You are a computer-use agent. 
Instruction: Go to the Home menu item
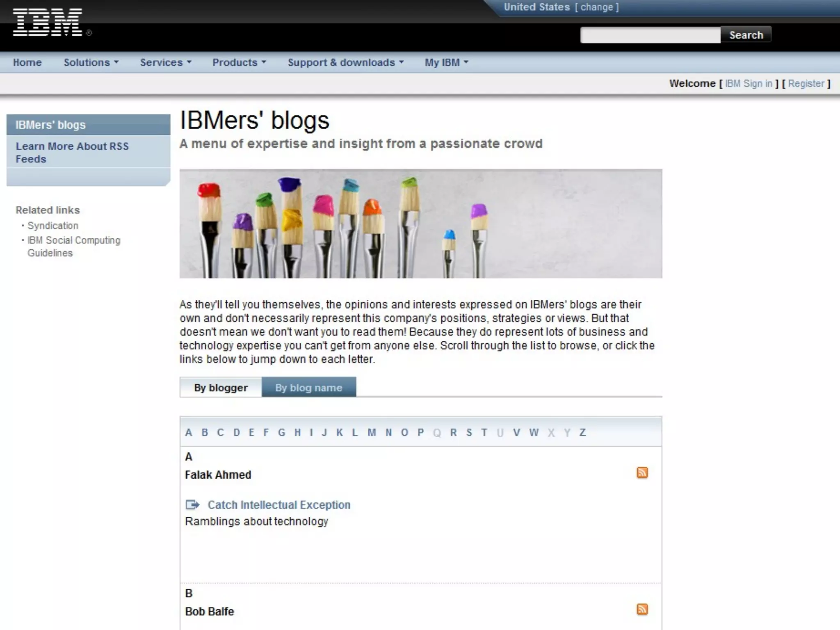(27, 62)
